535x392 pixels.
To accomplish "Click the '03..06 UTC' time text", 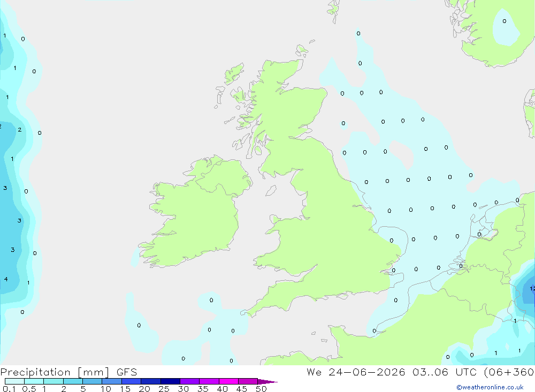I will (x=444, y=372).
